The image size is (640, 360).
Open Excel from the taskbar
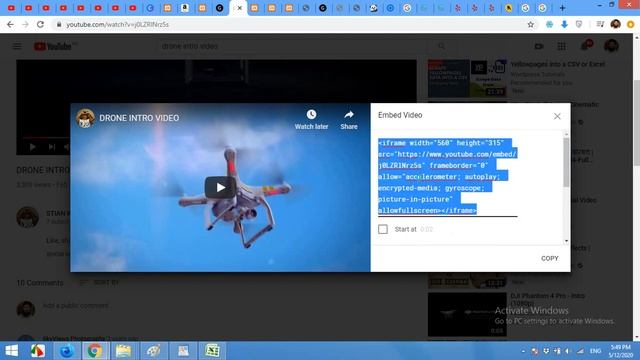coord(212,351)
